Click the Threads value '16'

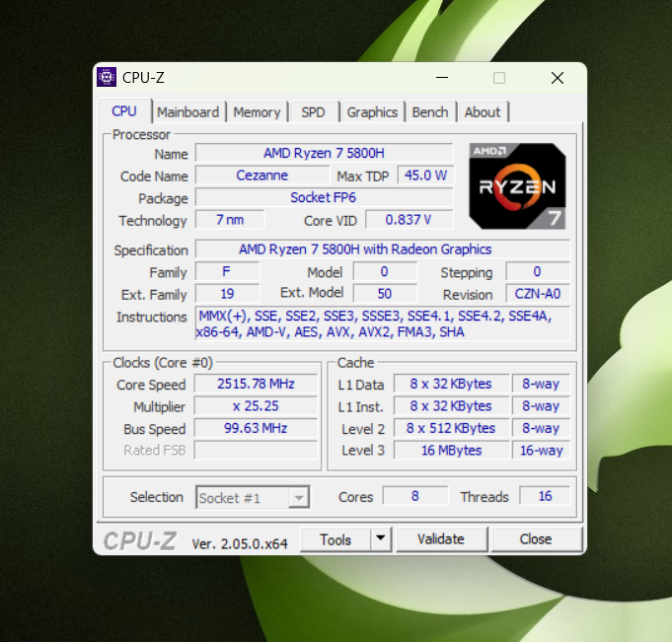click(545, 496)
